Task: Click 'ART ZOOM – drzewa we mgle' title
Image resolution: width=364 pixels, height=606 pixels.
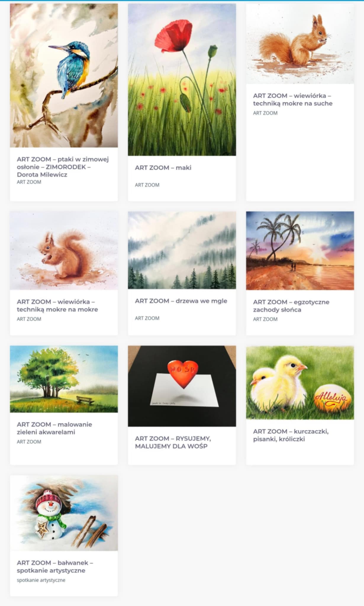Action: tap(181, 301)
